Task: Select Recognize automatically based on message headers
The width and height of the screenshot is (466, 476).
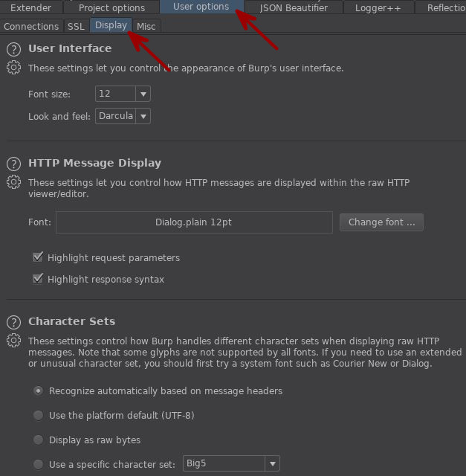Action: pos(38,390)
